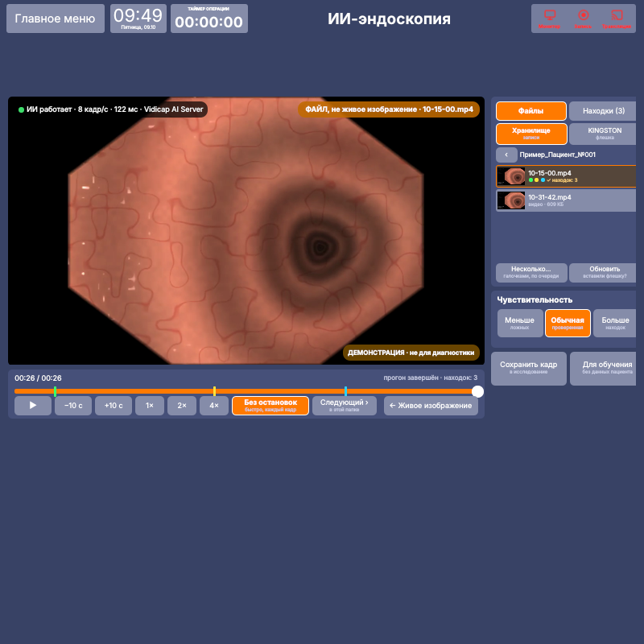Go to Следующий file in this folder
644x644 pixels.
[x=345, y=406]
